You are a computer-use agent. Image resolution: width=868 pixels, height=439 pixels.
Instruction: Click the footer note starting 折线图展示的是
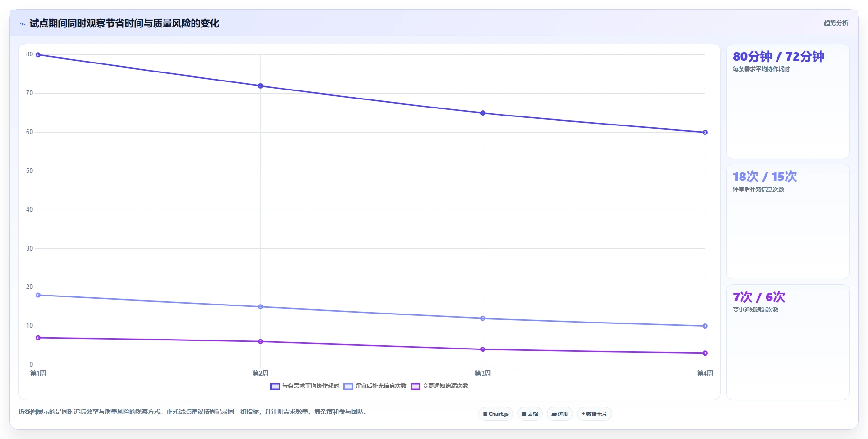193,412
